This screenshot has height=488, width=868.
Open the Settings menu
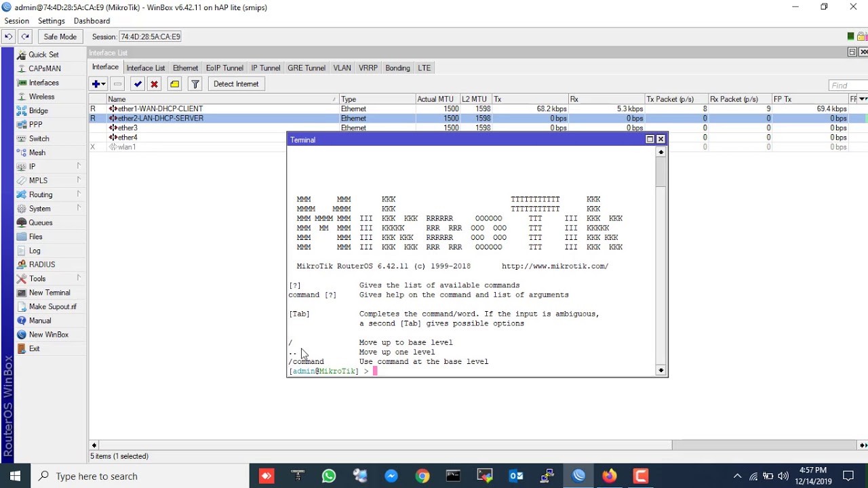[x=52, y=21]
